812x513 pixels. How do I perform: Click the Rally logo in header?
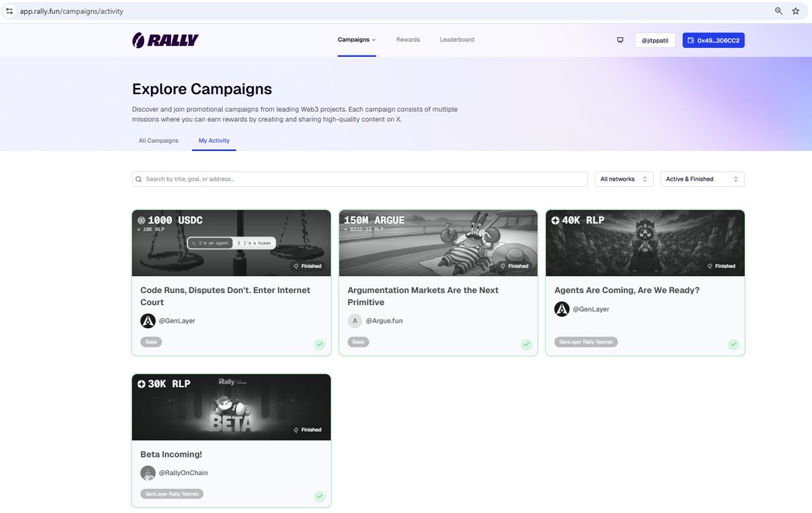point(165,40)
